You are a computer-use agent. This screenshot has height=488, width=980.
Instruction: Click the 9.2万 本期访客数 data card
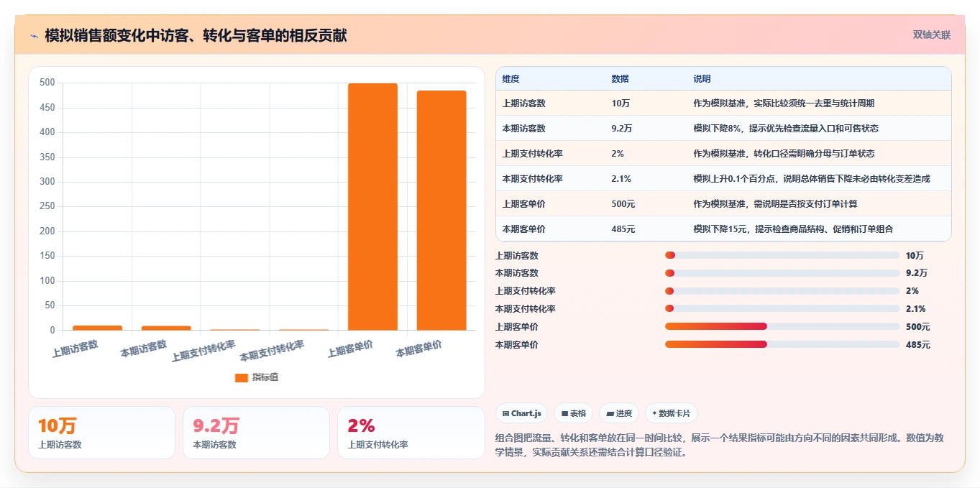tap(256, 433)
